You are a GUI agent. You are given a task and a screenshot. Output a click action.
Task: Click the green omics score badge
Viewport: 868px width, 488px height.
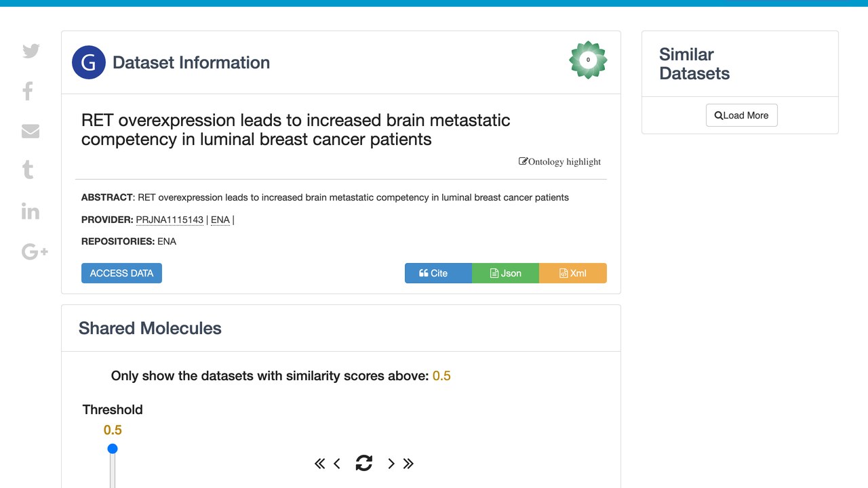tap(588, 60)
